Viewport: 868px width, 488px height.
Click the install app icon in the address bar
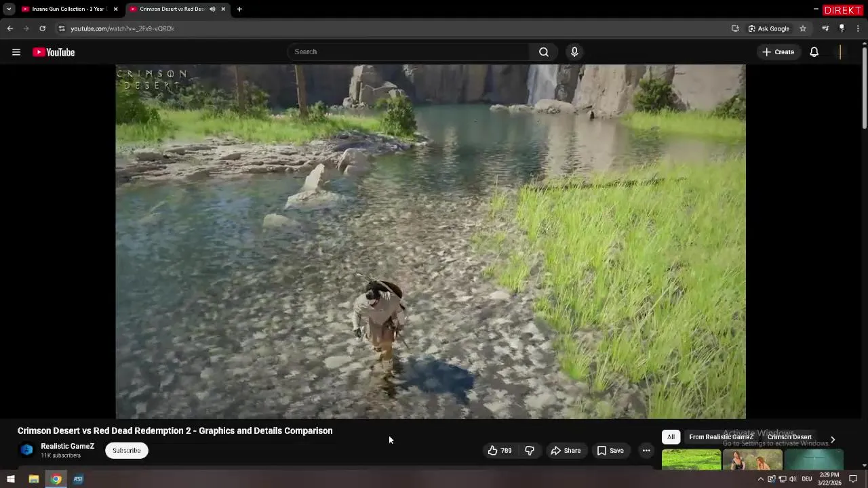pos(735,28)
